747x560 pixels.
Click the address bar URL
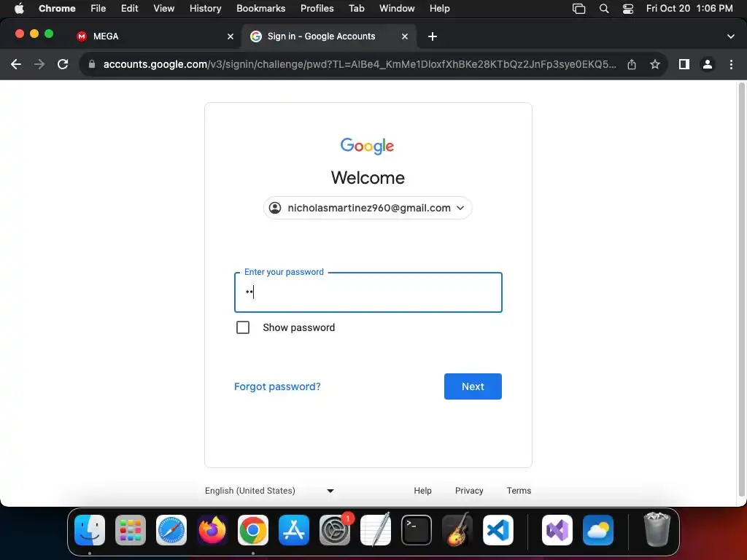[360, 64]
